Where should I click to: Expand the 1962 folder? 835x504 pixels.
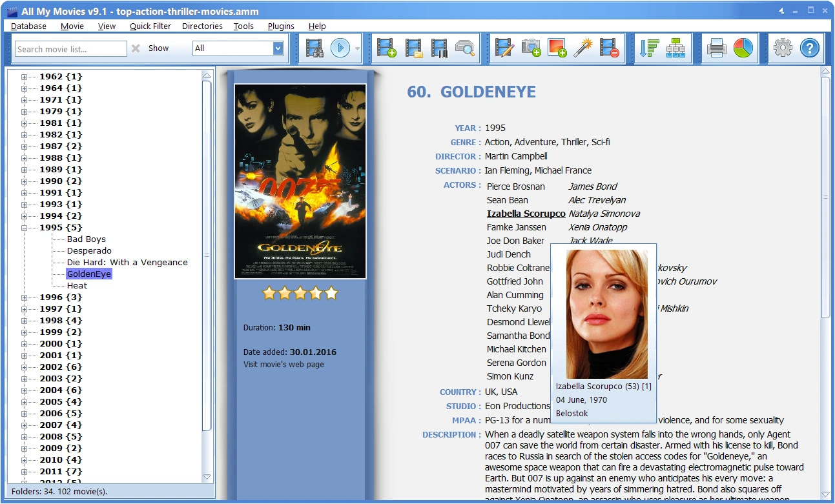(24, 77)
